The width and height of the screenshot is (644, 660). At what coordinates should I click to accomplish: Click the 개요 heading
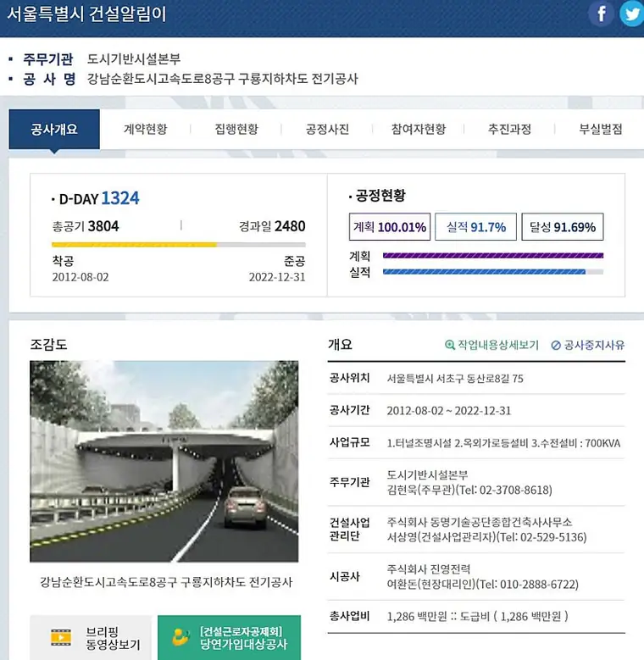(x=340, y=345)
